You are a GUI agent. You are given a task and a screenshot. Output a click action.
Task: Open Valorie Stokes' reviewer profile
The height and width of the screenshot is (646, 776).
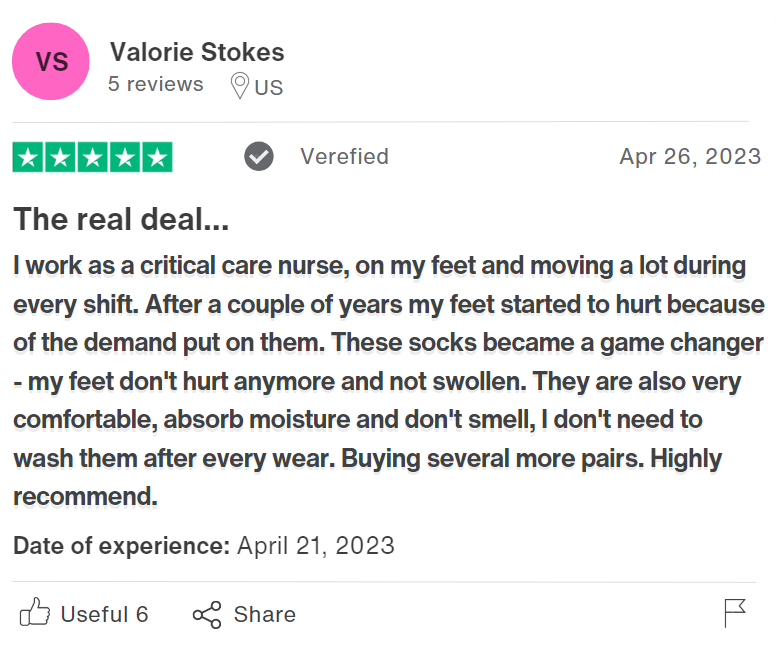coord(197,52)
